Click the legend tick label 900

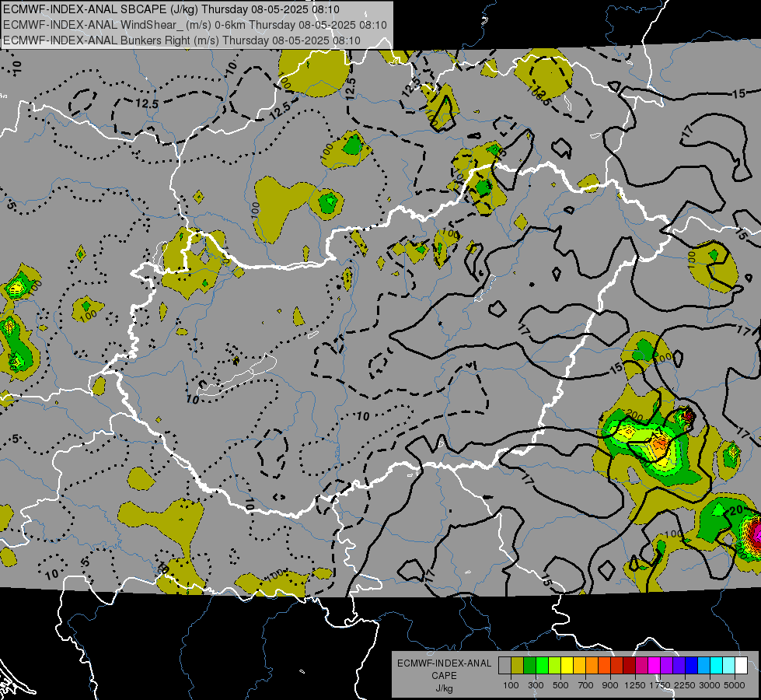click(610, 685)
